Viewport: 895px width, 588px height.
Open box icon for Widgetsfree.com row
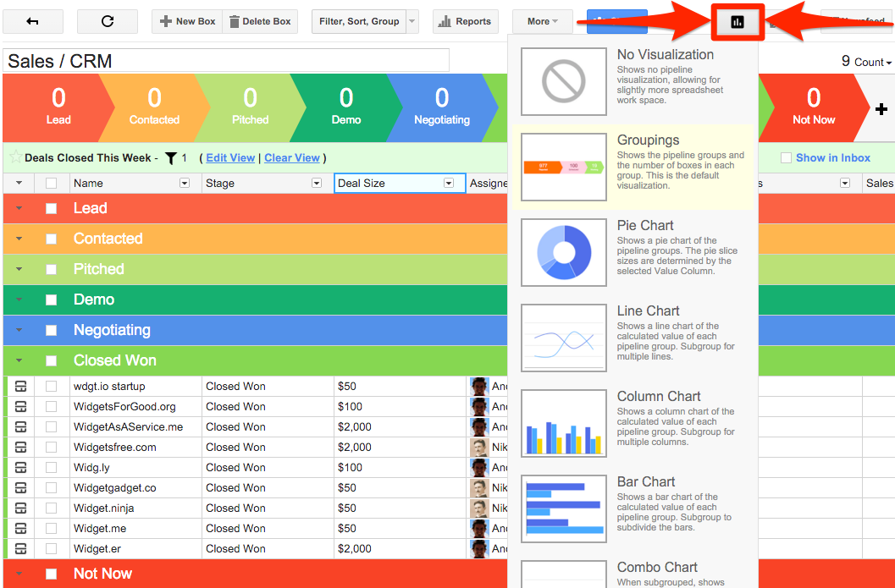20,447
